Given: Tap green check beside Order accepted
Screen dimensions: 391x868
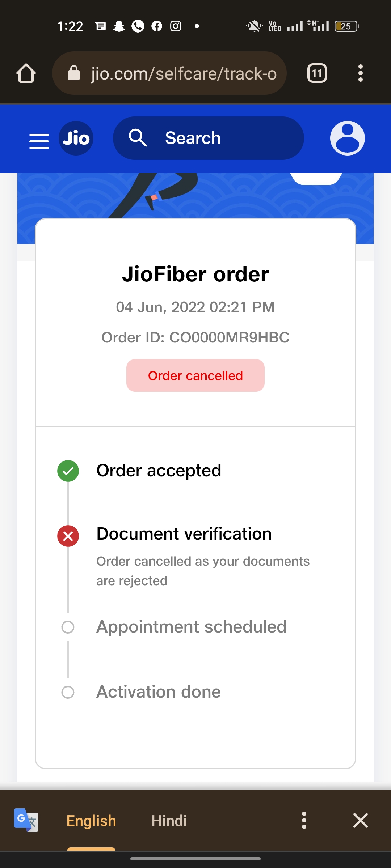Looking at the screenshot, I should 68,471.
